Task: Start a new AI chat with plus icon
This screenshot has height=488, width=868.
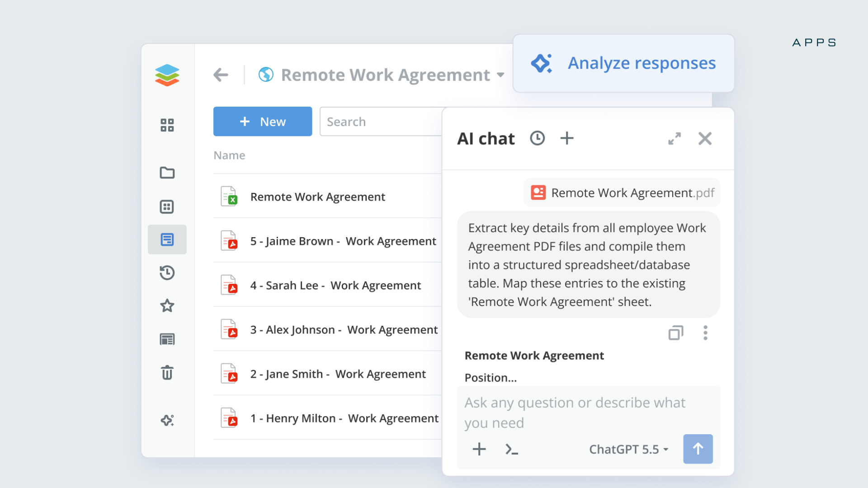Action: pyautogui.click(x=567, y=138)
